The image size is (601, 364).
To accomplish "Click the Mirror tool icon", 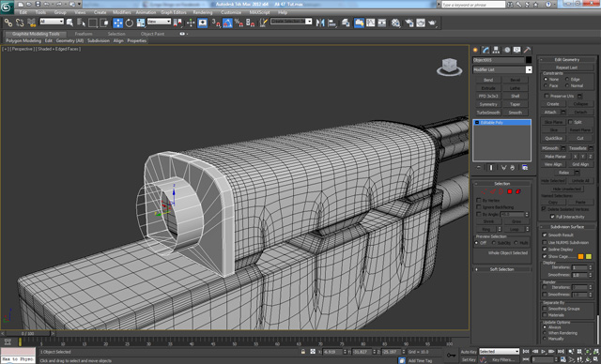I will coord(320,23).
